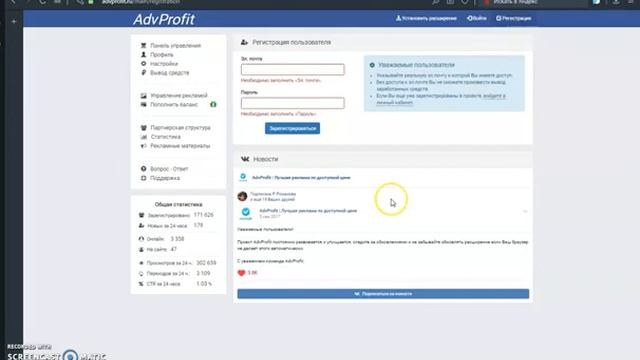Click the 'CTR за 24 часа' value 1.03 %
This screenshot has width=640, height=360.
tap(204, 284)
